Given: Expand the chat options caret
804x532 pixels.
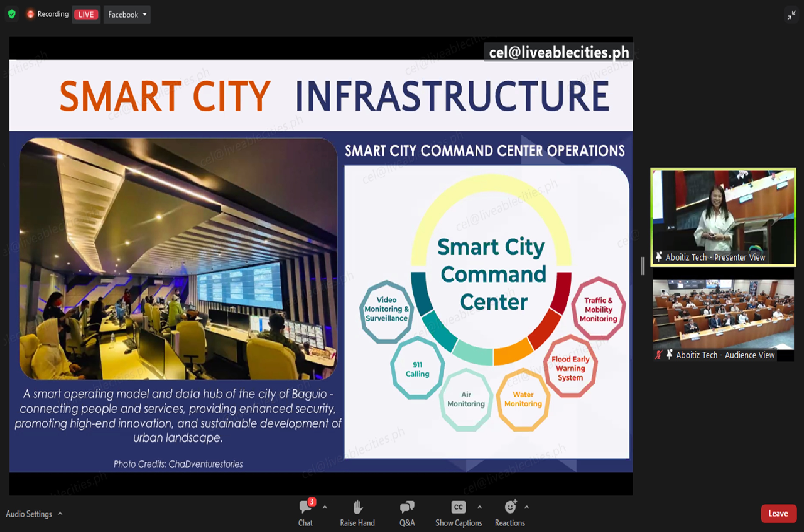Looking at the screenshot, I should coord(325,508).
